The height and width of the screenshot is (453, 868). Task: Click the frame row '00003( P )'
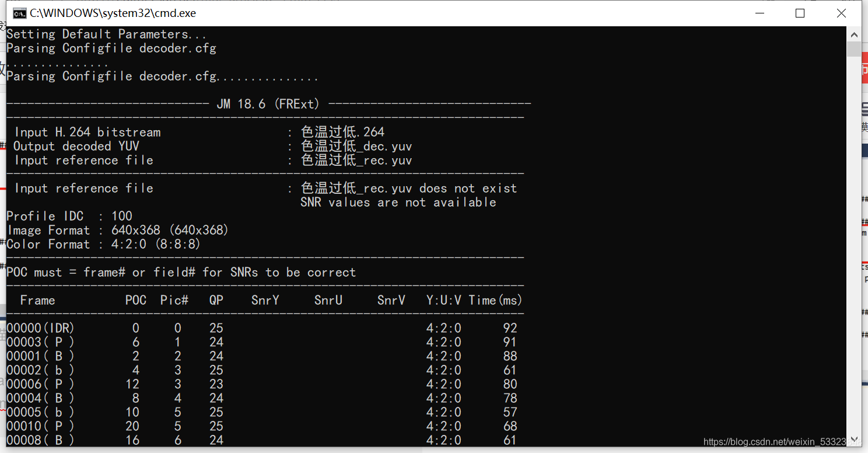[x=262, y=342]
